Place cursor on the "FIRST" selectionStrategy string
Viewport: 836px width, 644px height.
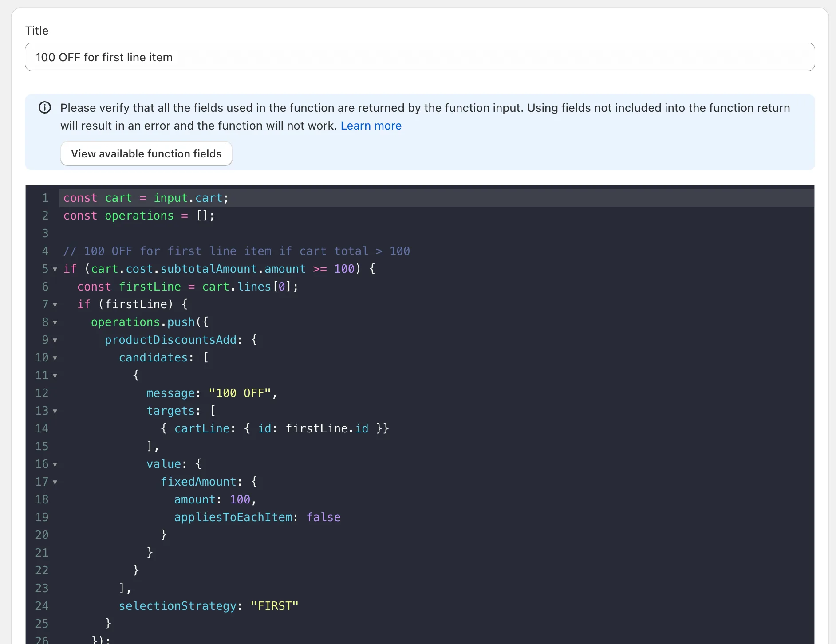(x=274, y=606)
